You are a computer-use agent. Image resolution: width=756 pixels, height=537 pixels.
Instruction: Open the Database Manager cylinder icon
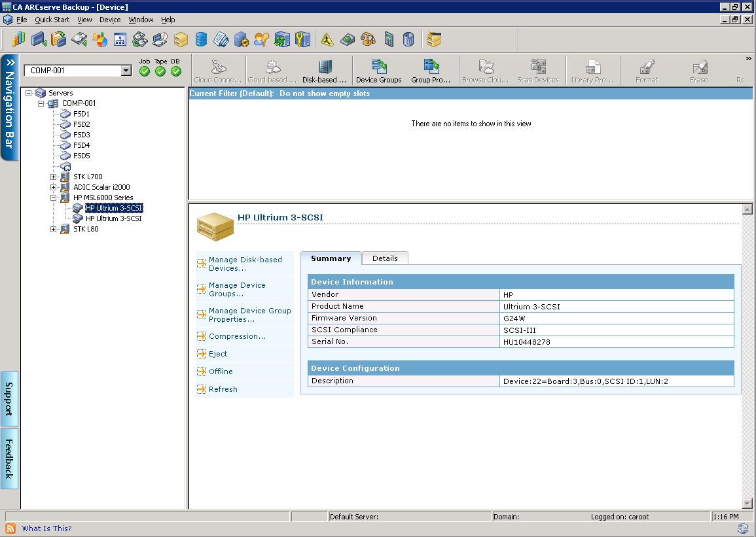(202, 39)
